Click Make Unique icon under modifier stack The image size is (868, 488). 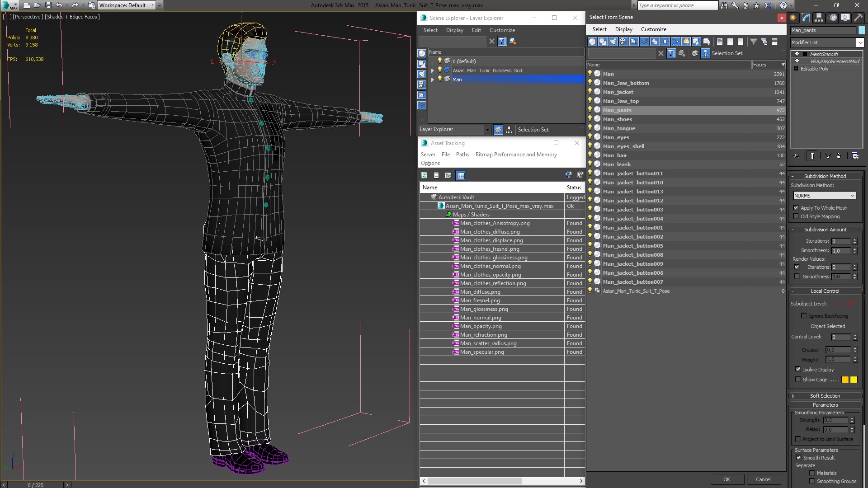click(x=828, y=155)
